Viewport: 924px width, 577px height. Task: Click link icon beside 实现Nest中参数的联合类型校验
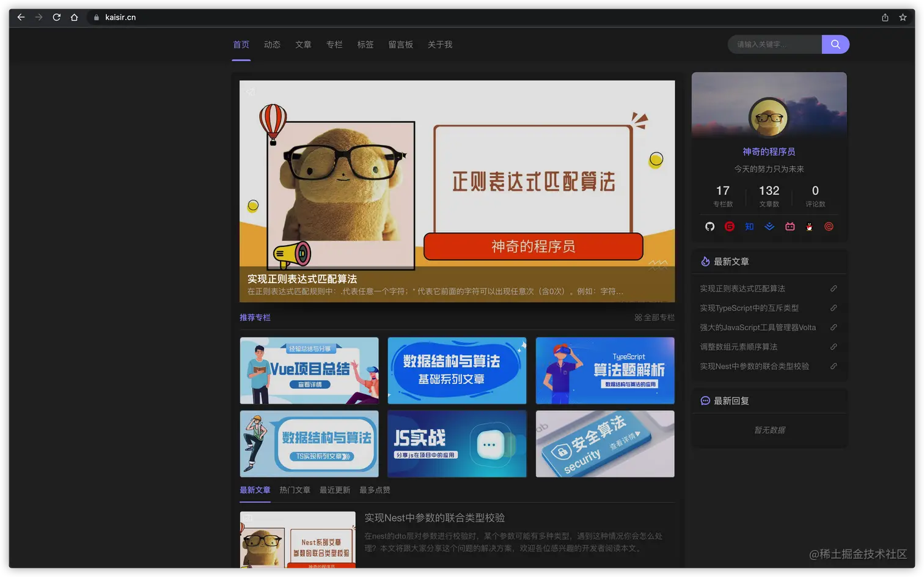834,366
